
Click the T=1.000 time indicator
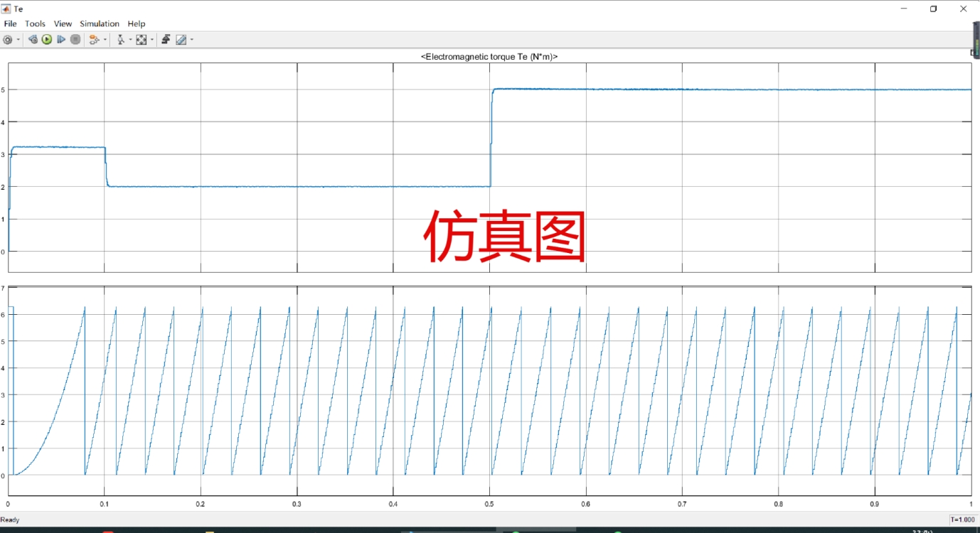click(963, 519)
